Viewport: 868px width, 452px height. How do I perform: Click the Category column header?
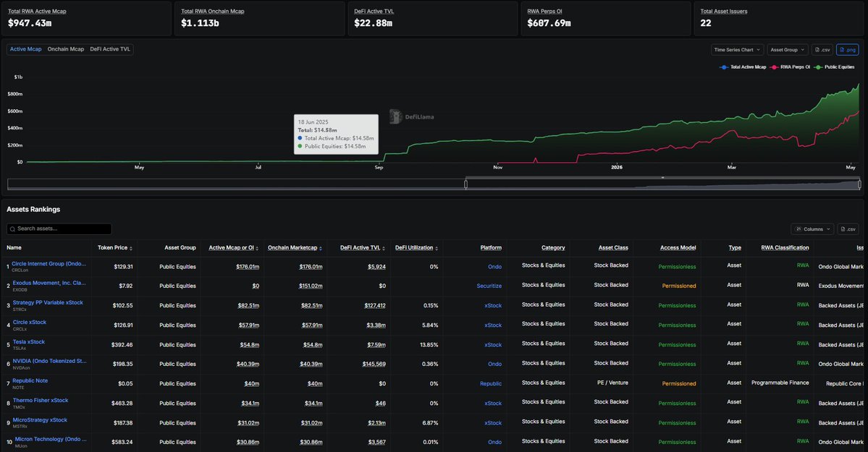(553, 248)
